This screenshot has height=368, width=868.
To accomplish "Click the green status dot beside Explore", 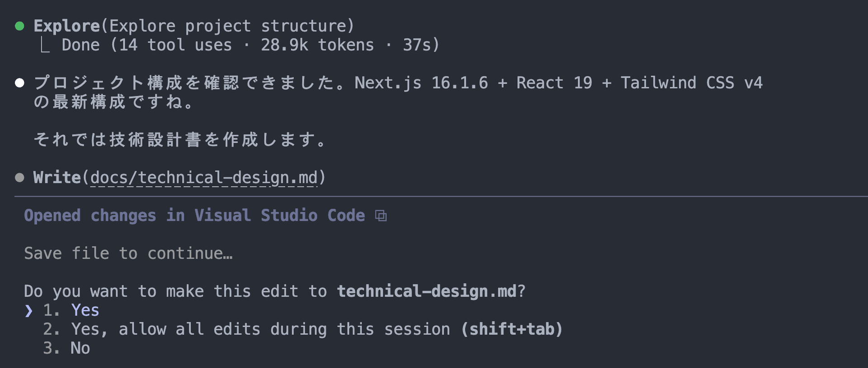I will click(x=19, y=26).
